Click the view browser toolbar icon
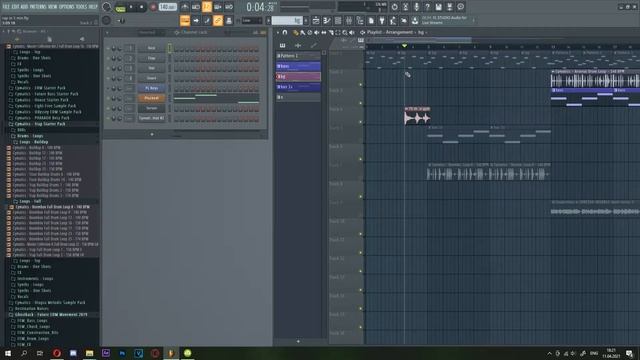This screenshot has width=640, height=360. 360,20
